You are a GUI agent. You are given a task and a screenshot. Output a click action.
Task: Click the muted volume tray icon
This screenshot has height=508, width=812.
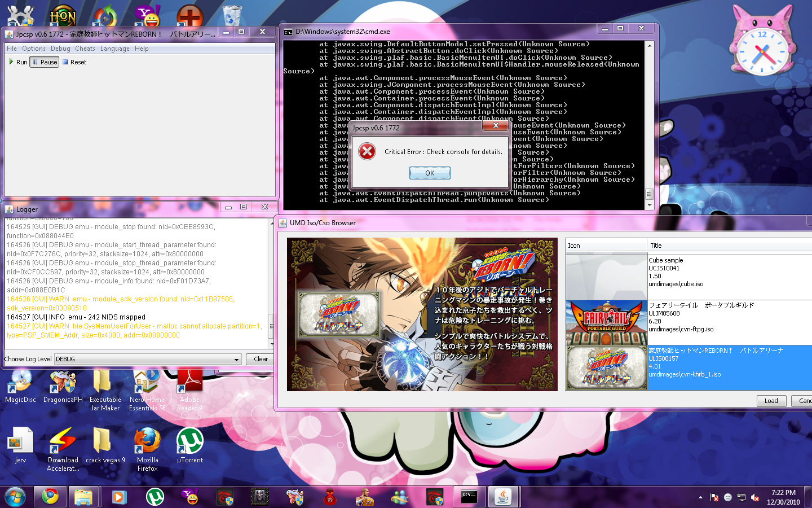click(x=755, y=497)
